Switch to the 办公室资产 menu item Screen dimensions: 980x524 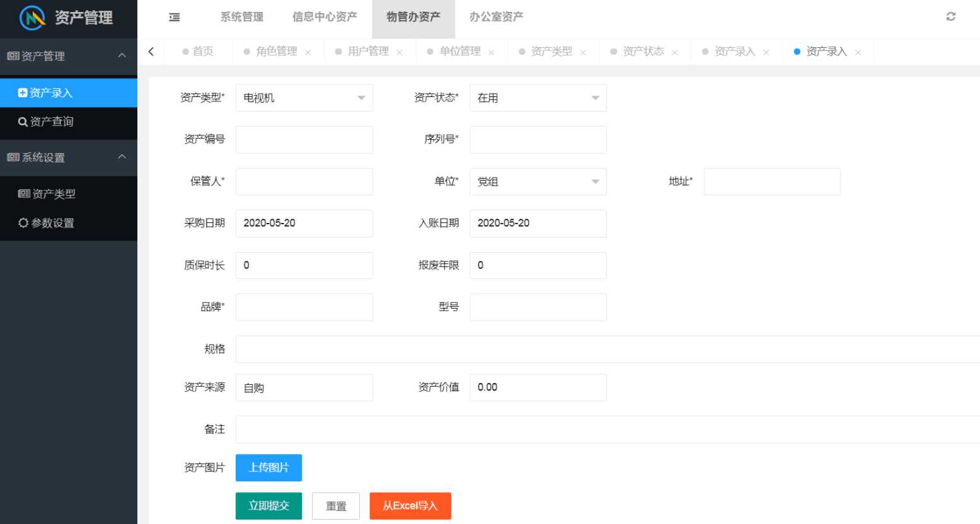(x=495, y=17)
